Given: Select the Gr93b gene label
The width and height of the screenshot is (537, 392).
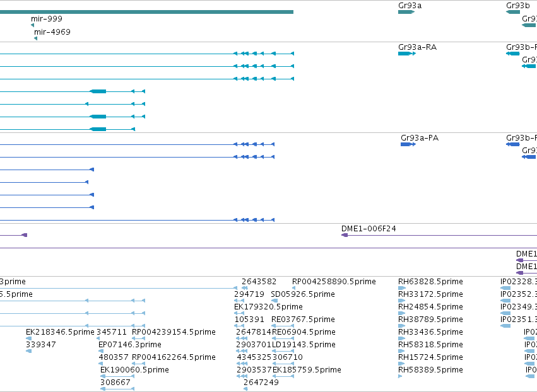Looking at the screenshot, I should [x=518, y=6].
